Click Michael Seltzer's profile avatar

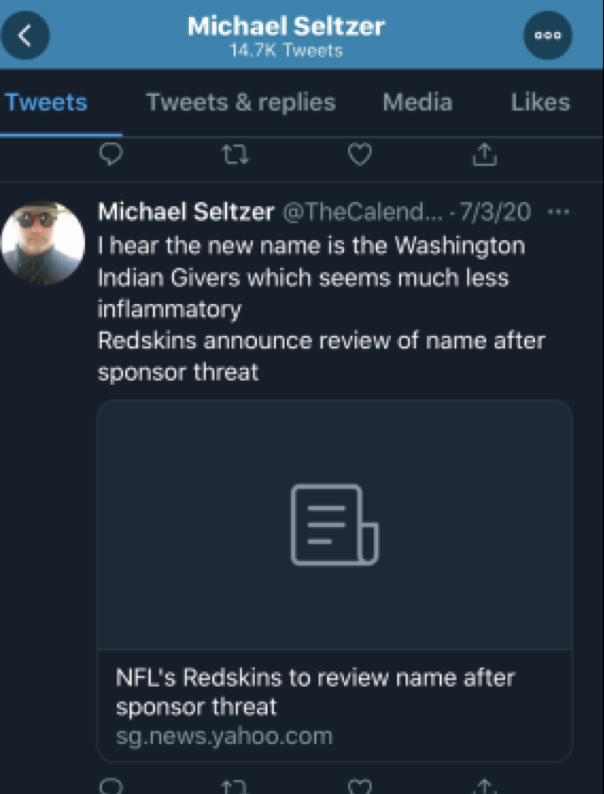pyautogui.click(x=42, y=243)
